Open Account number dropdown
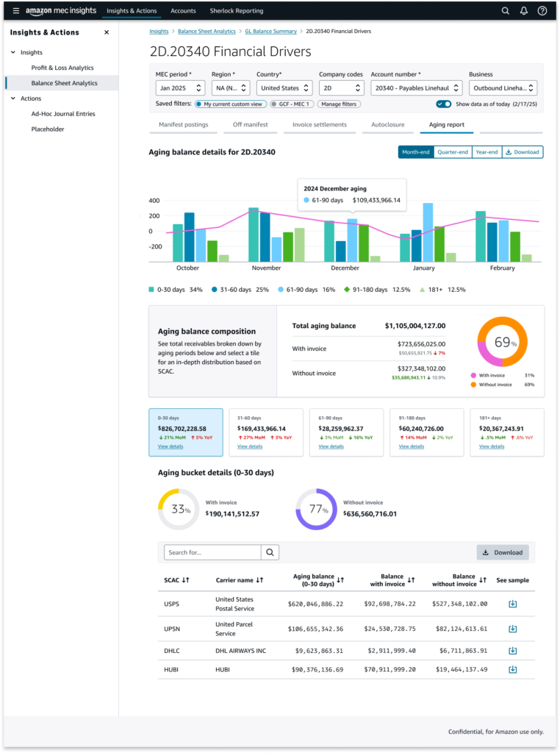 coord(417,88)
